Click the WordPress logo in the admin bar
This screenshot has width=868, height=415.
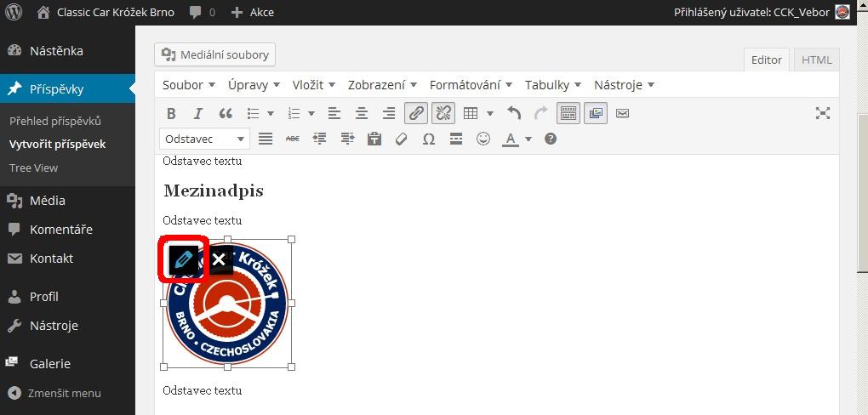pos(14,12)
